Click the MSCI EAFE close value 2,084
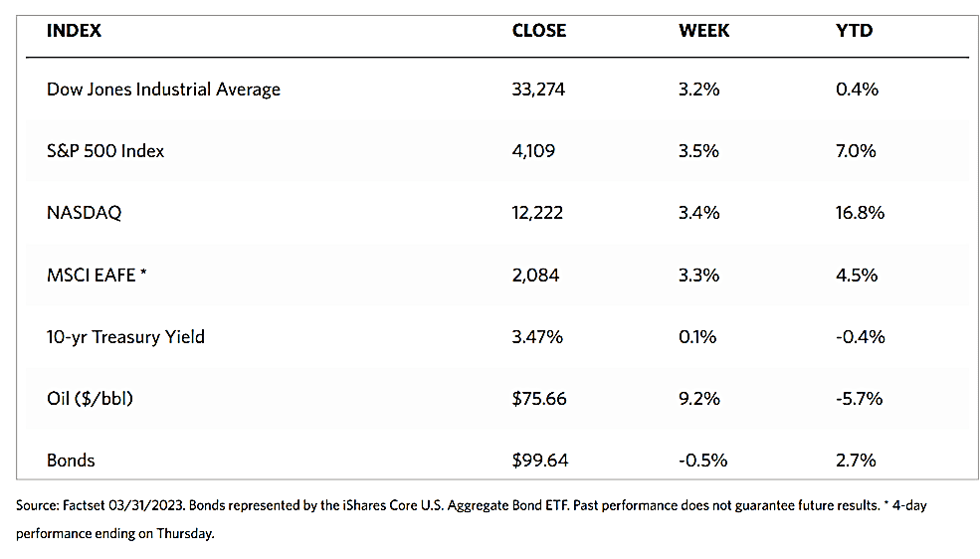 535,275
